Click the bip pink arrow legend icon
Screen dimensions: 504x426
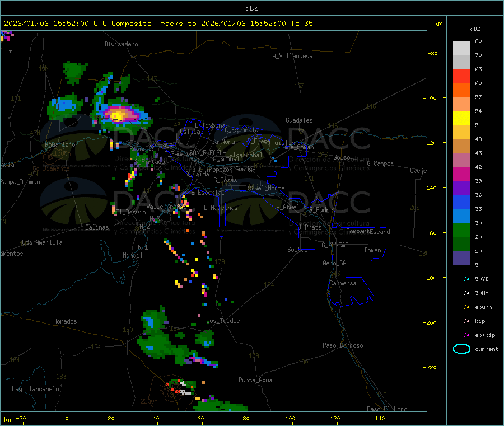point(461,321)
